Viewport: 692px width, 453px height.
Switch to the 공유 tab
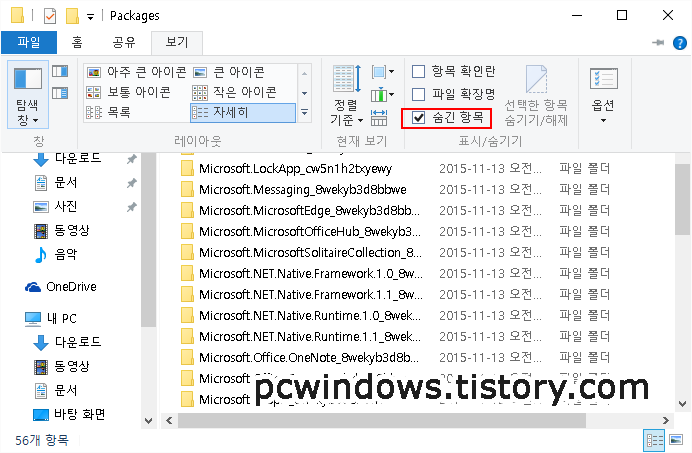pyautogui.click(x=124, y=42)
